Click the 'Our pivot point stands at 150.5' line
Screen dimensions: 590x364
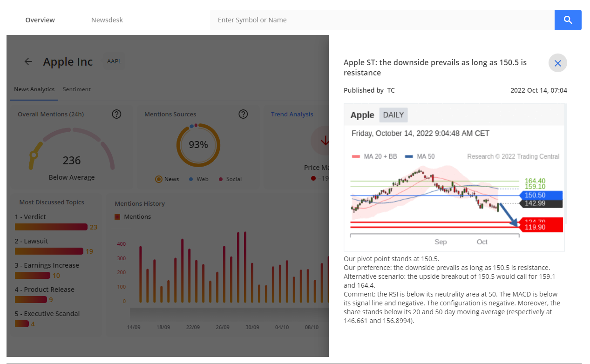[392, 259]
